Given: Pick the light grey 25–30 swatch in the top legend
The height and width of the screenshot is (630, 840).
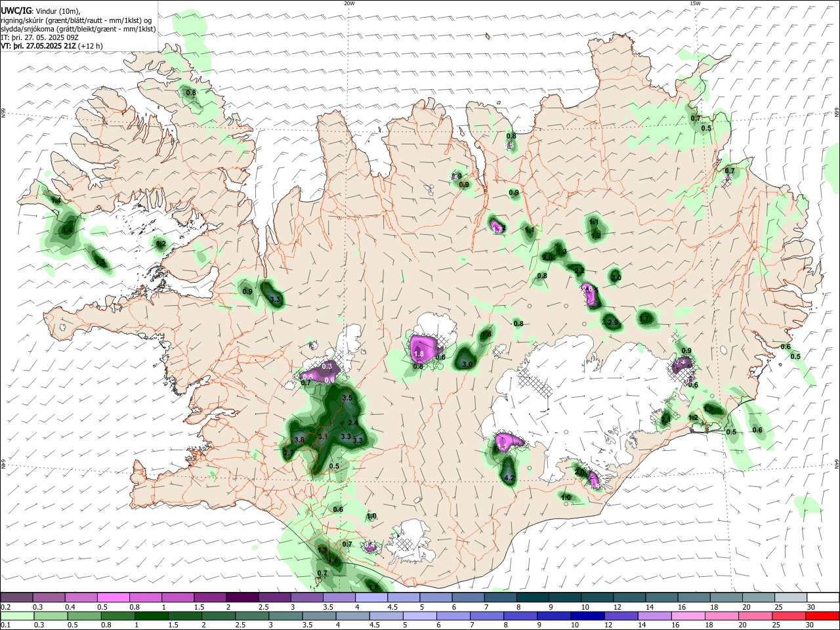Looking at the screenshot, I should point(790,598).
